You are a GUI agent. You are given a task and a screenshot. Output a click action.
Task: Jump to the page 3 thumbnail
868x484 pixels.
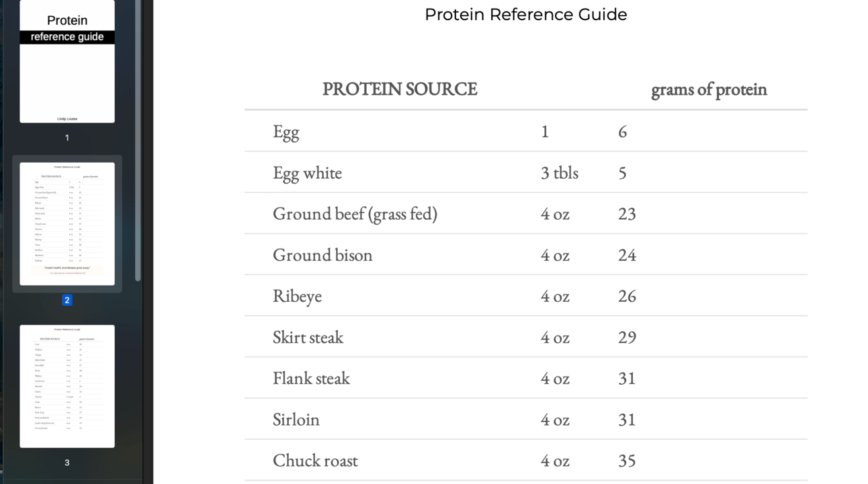[67, 387]
